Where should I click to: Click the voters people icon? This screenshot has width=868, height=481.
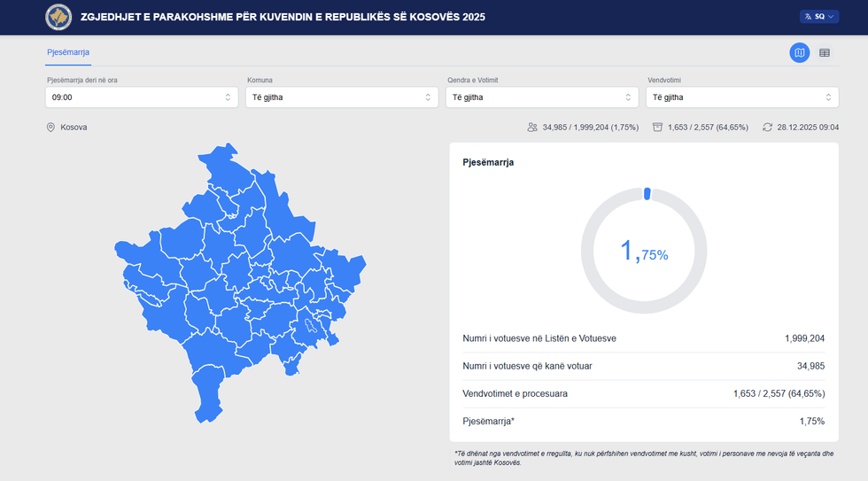click(532, 128)
